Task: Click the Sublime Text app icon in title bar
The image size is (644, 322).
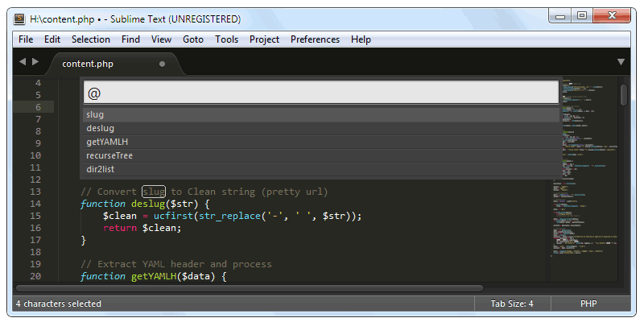Action: tap(19, 19)
